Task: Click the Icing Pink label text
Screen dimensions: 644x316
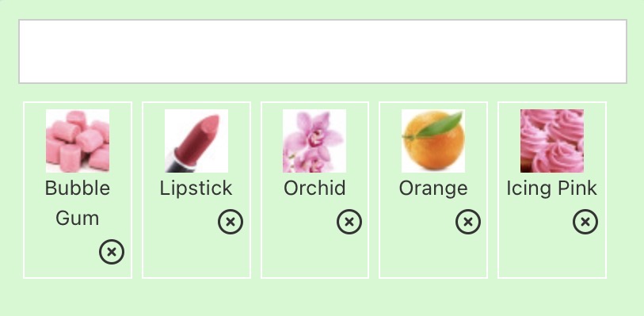Action: coord(552,189)
